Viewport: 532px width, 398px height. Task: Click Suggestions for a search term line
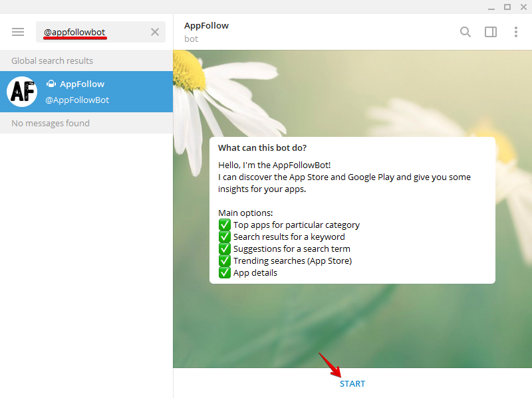[292, 249]
